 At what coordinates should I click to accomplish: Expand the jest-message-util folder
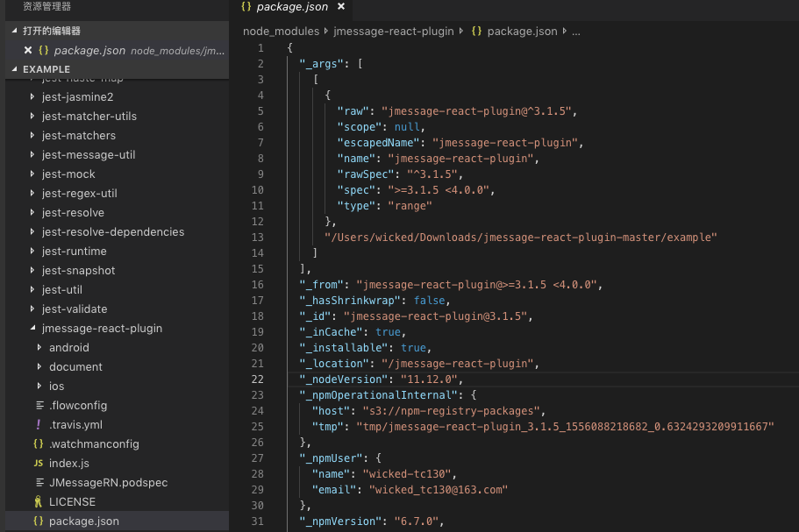coord(32,155)
